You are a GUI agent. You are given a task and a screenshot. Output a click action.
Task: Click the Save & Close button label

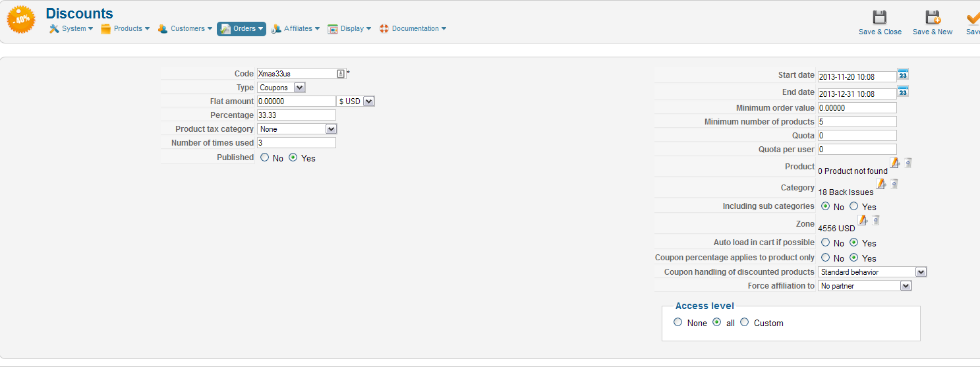[880, 32]
